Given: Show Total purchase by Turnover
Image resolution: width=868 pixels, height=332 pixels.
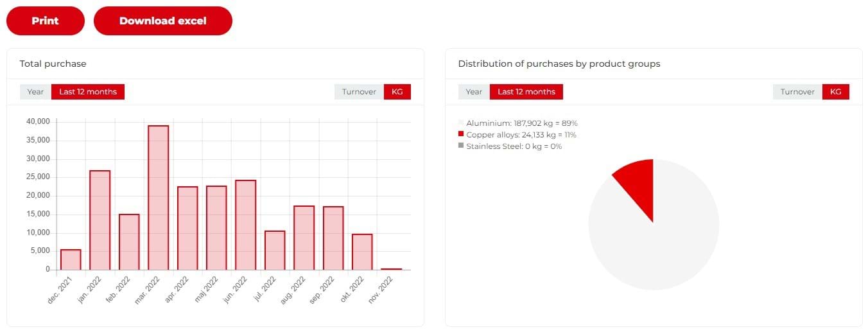Looking at the screenshot, I should 359,92.
